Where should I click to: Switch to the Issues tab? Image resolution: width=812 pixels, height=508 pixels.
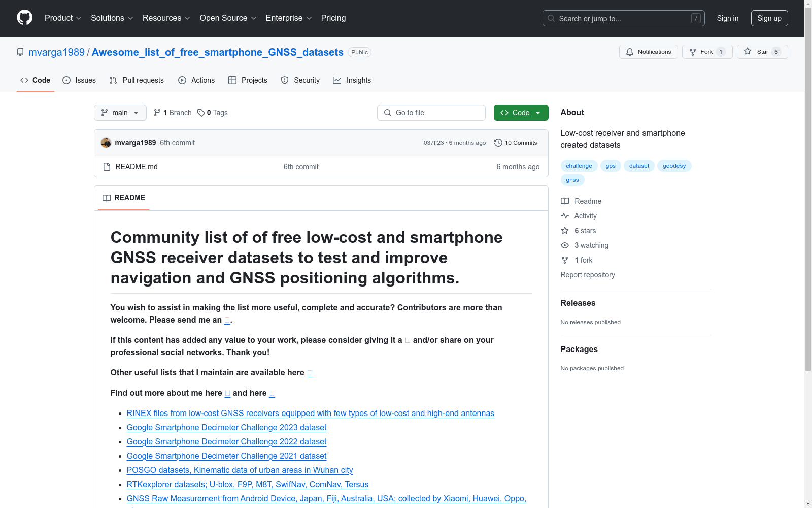click(x=79, y=80)
